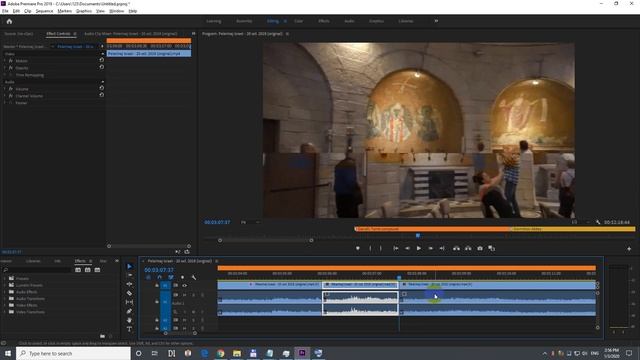
Task: Click the Extract button
Action: (x=468, y=248)
